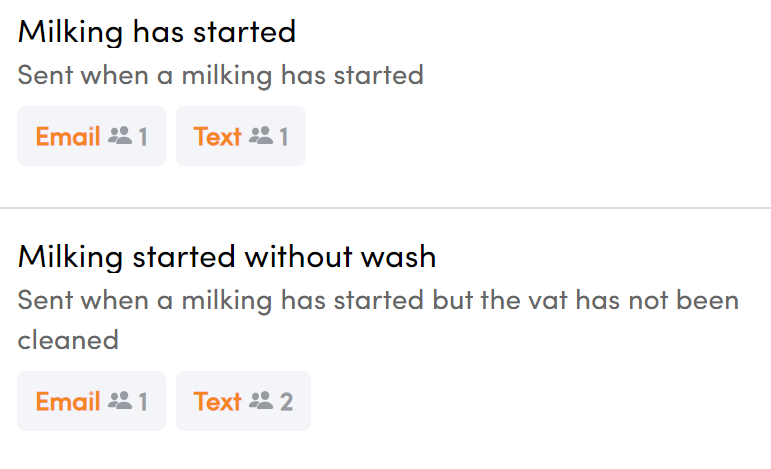Click Text chip under Milking has started

pyautogui.click(x=241, y=136)
